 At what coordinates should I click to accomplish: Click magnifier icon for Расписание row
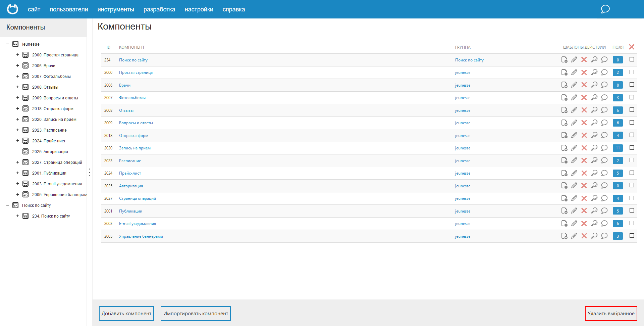[x=594, y=160]
